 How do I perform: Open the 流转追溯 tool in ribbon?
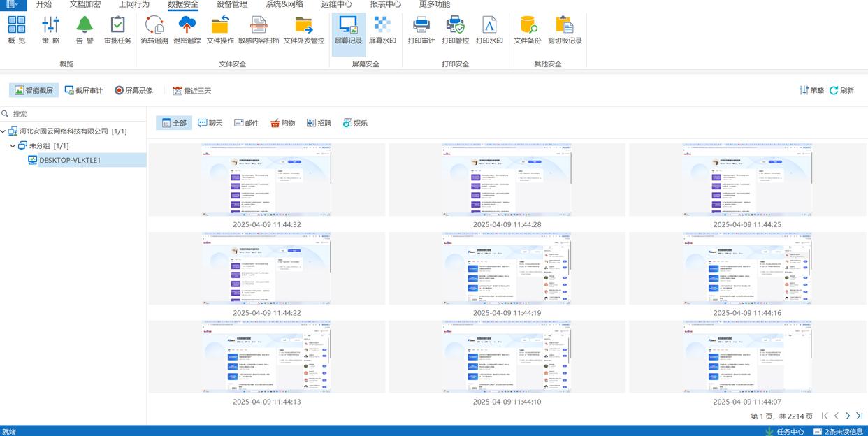click(x=154, y=30)
